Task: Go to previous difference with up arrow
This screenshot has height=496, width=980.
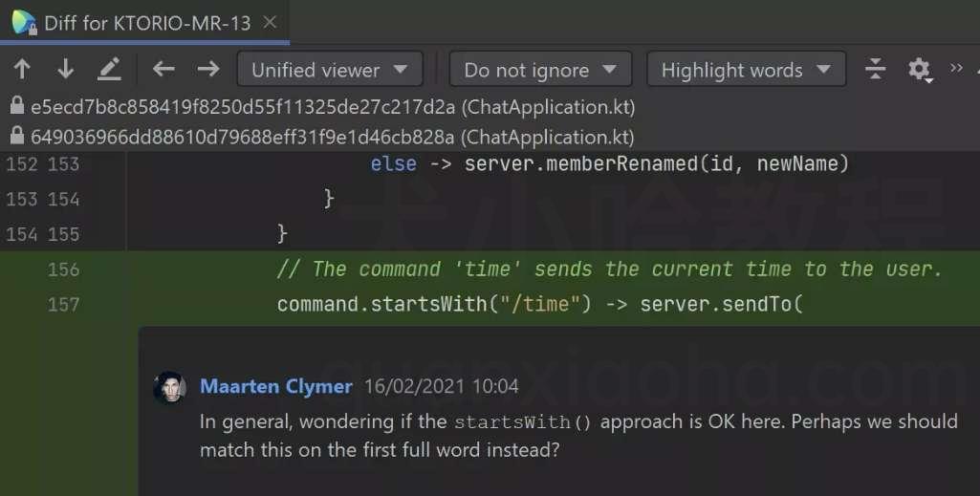Action: (22, 69)
